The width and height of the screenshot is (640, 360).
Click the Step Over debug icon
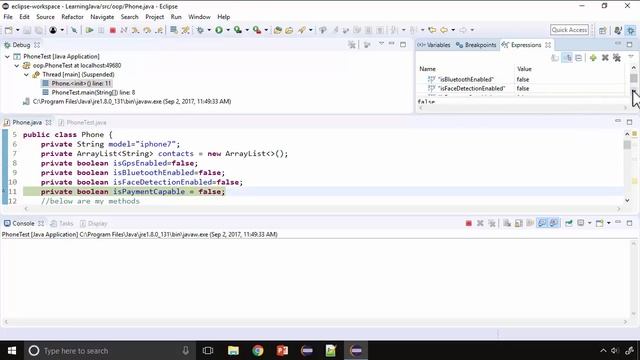click(x=147, y=30)
